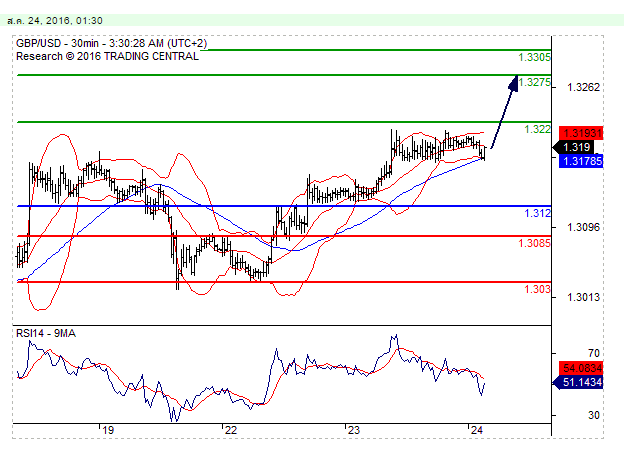Viewport: 624px width, 458px height.
Task: Select the red 1.303 support label
Action: pyautogui.click(x=538, y=289)
